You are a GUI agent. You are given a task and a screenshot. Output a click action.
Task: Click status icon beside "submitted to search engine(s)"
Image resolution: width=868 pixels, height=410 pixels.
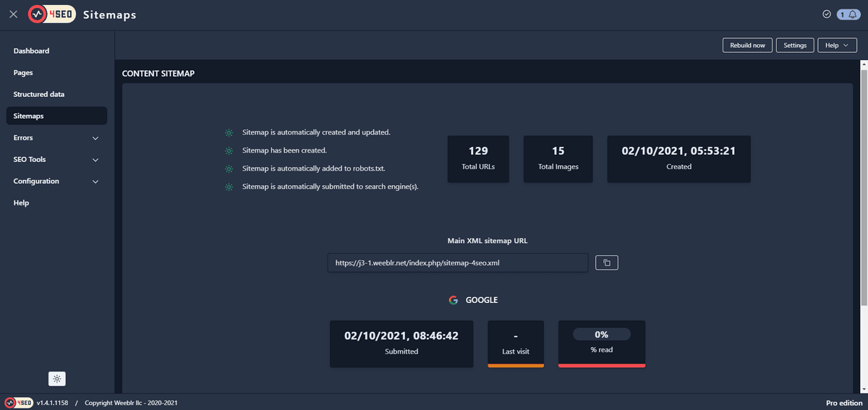click(x=229, y=187)
